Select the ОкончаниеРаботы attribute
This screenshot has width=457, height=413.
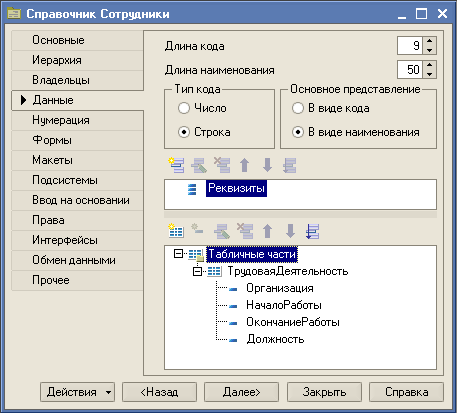click(x=293, y=322)
